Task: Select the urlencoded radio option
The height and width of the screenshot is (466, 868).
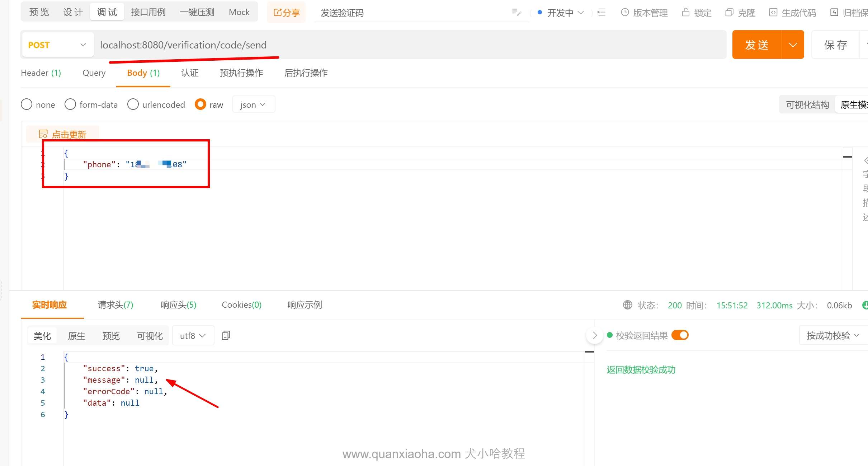Action: (x=133, y=104)
